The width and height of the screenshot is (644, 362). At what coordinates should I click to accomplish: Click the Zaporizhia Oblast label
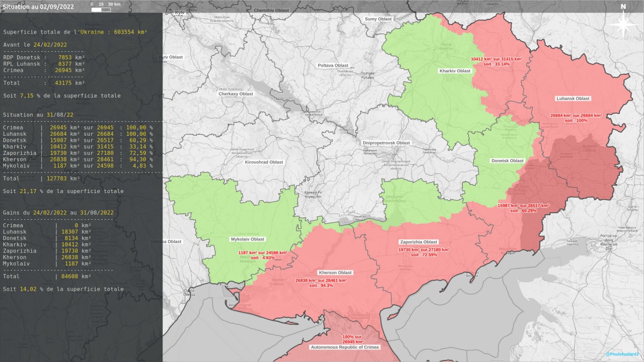(x=418, y=242)
